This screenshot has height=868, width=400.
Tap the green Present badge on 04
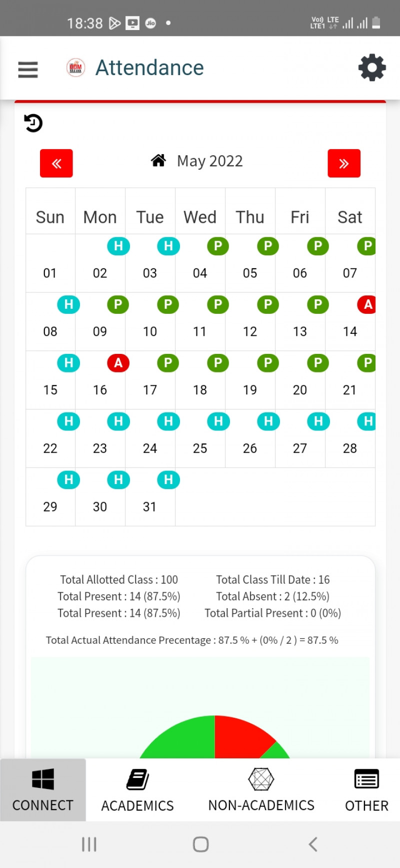[x=218, y=246]
